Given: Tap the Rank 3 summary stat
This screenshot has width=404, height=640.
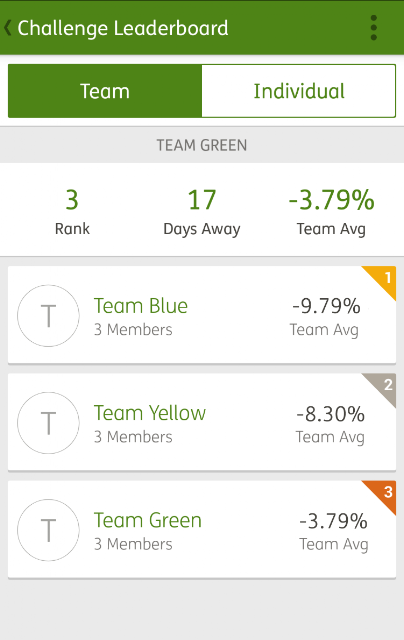Looking at the screenshot, I should click(72, 211).
